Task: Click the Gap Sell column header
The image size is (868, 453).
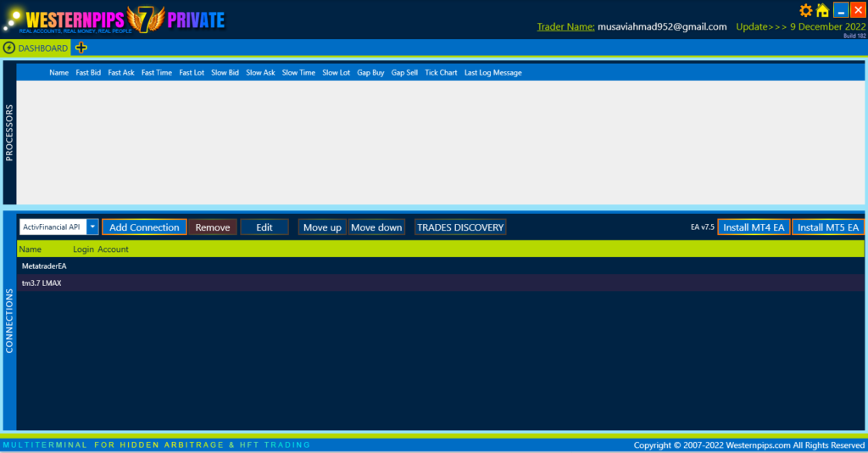Action: (x=404, y=73)
